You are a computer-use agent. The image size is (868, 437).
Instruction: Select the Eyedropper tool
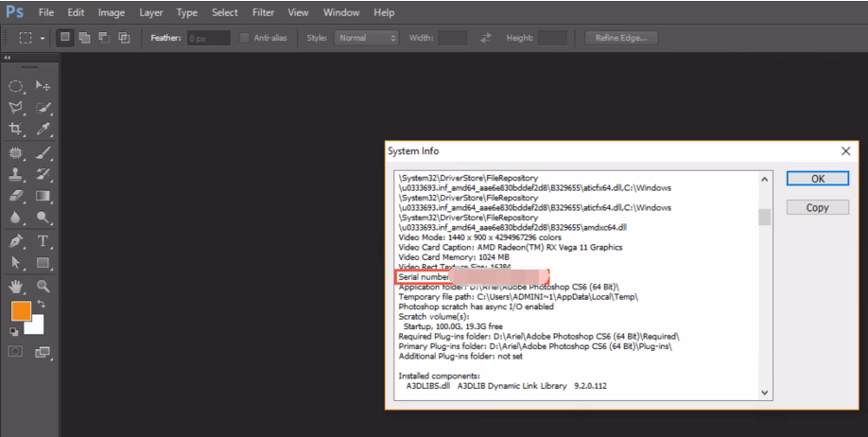(x=43, y=130)
